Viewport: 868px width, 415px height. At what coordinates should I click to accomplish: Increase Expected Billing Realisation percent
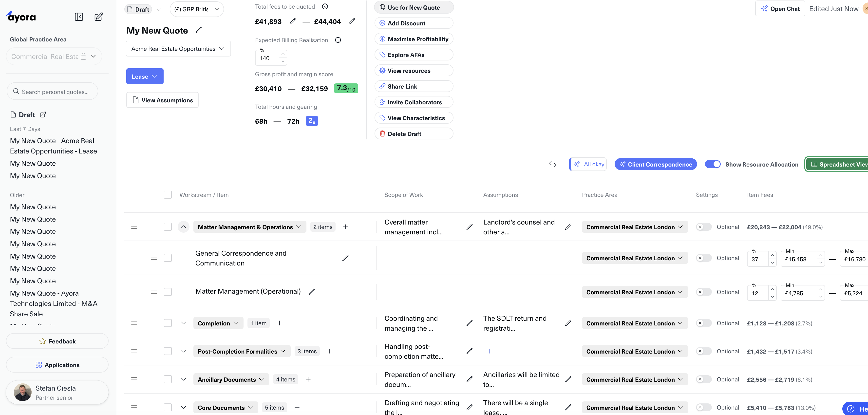tap(283, 54)
